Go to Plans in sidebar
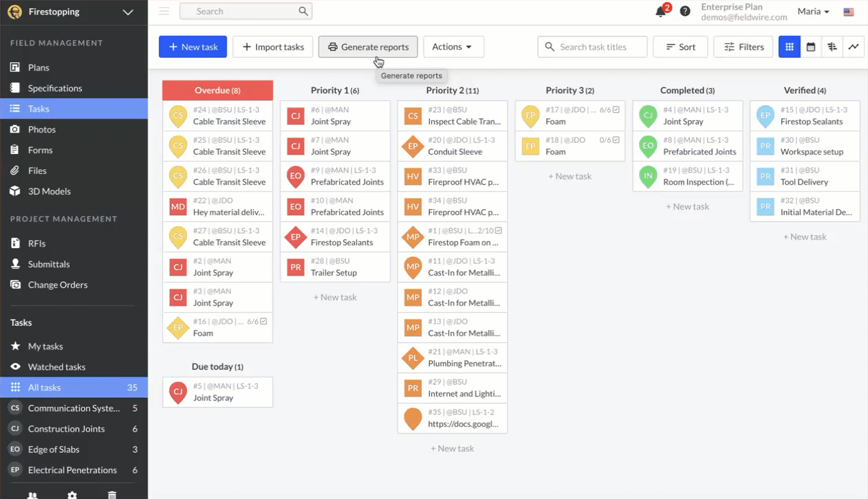868x499 pixels. [39, 67]
